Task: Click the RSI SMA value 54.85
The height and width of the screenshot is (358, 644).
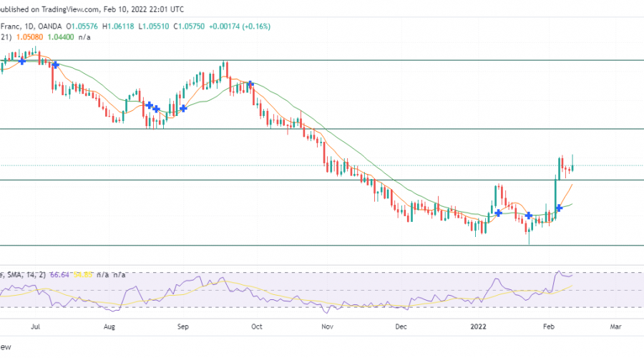Action: (82, 274)
